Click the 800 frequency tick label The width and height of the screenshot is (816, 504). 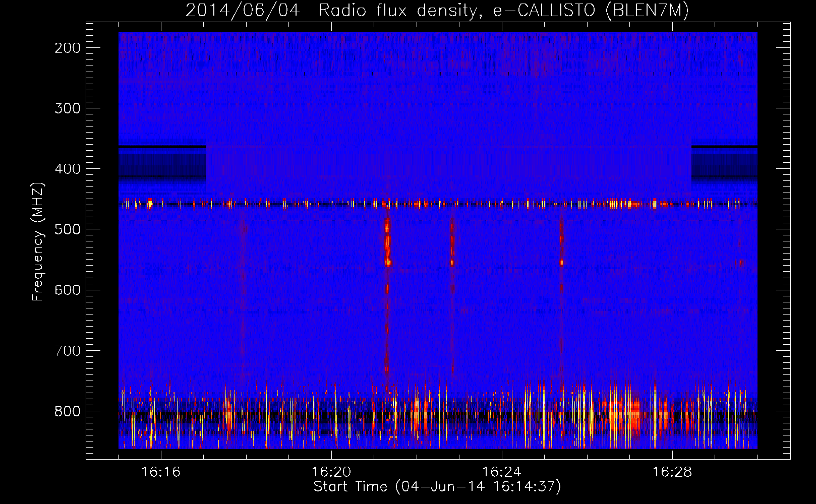(x=68, y=411)
